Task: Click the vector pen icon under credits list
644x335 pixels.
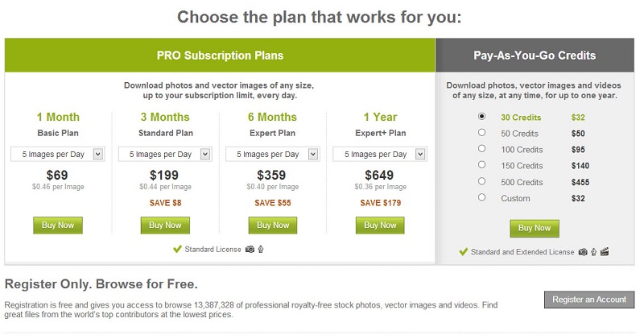Action: 593,252
